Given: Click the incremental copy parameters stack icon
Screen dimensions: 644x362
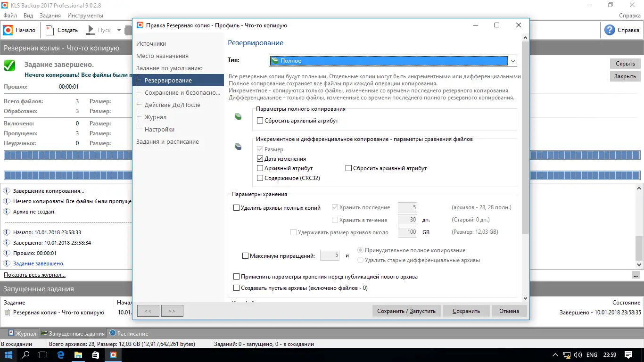Looking at the screenshot, I should tap(238, 147).
